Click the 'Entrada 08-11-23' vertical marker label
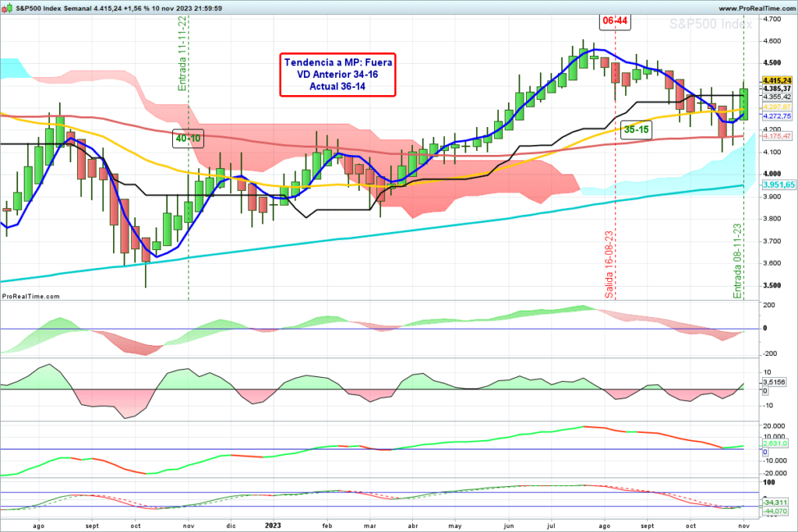This screenshot has width=798, height=532. (x=737, y=262)
